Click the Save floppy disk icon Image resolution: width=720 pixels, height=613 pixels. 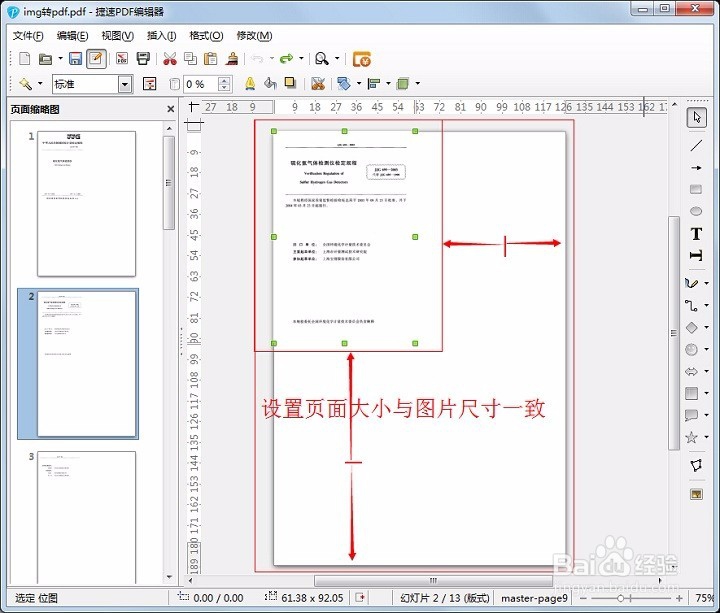[x=75, y=59]
